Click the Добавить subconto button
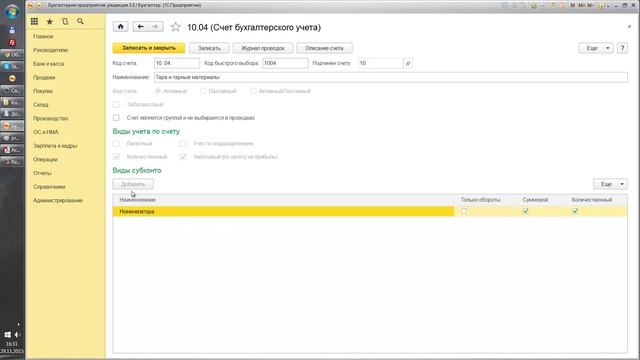 [x=133, y=184]
